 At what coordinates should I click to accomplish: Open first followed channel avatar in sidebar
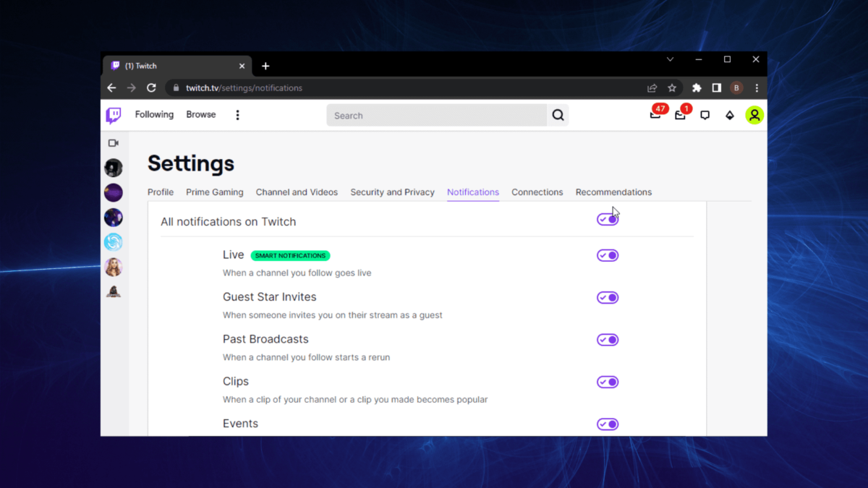(x=114, y=168)
